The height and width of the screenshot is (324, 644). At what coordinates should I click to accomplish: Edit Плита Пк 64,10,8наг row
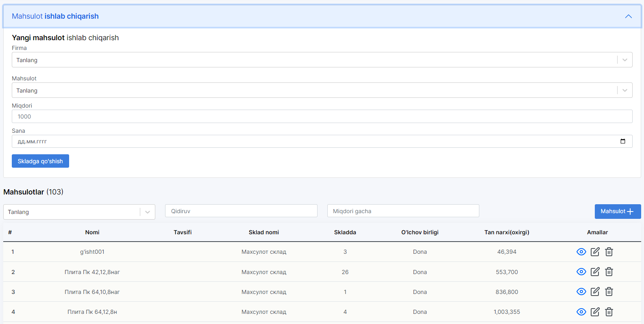click(595, 292)
